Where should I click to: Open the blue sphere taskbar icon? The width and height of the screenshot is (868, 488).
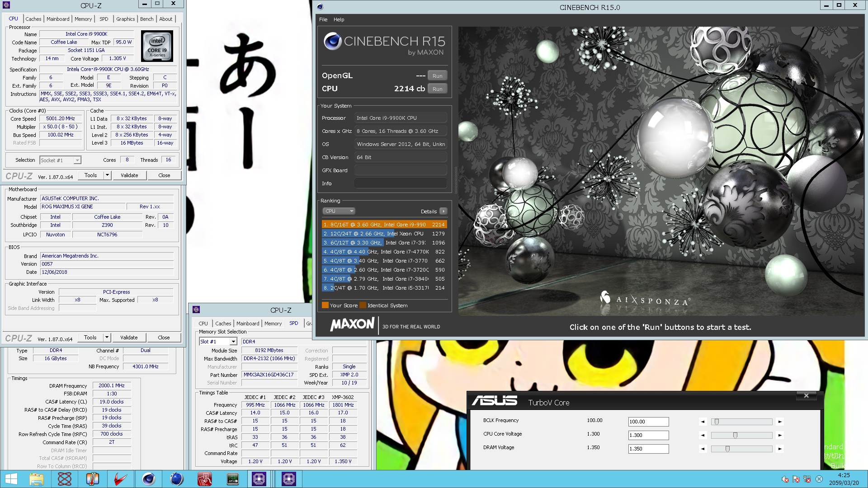pos(177,479)
